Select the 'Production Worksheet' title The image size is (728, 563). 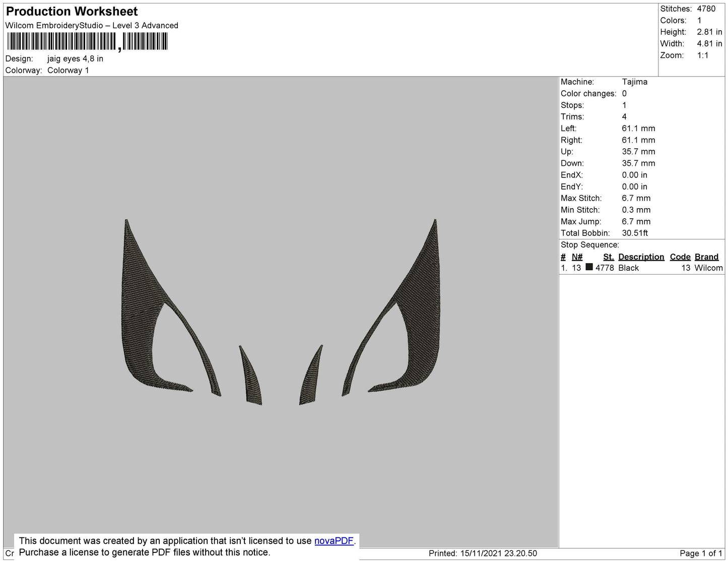[x=72, y=12]
